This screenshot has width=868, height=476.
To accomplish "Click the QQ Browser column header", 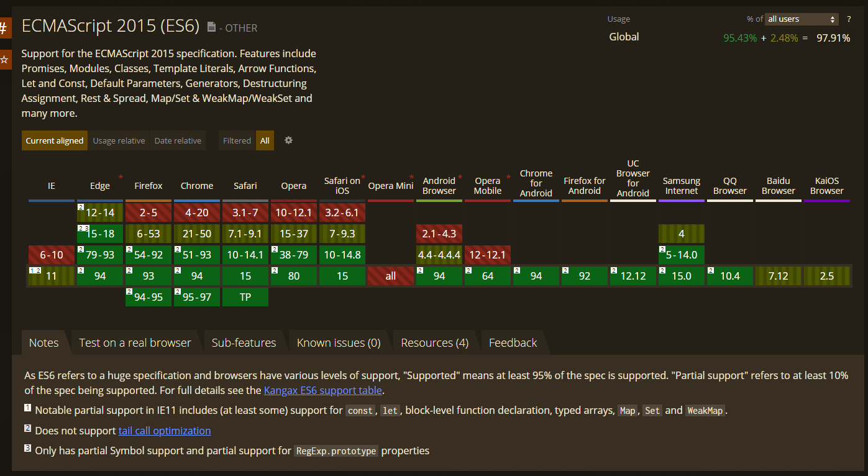I will tap(730, 186).
